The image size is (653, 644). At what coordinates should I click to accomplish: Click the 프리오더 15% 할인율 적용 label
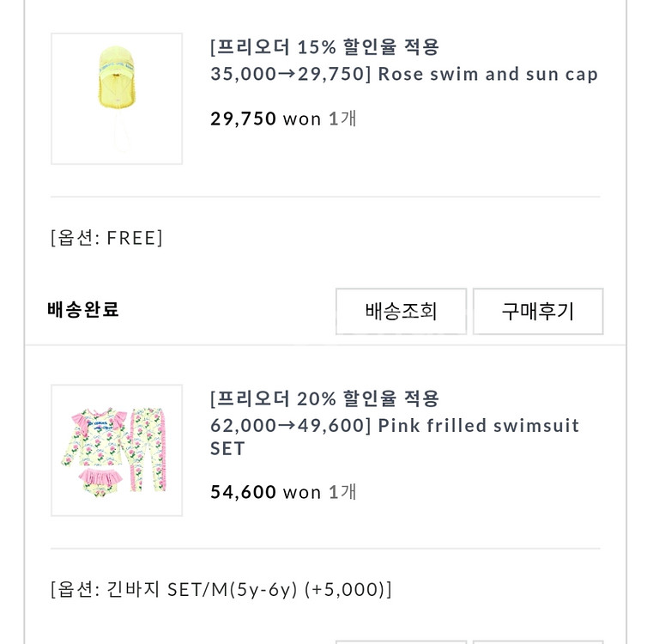tap(324, 47)
